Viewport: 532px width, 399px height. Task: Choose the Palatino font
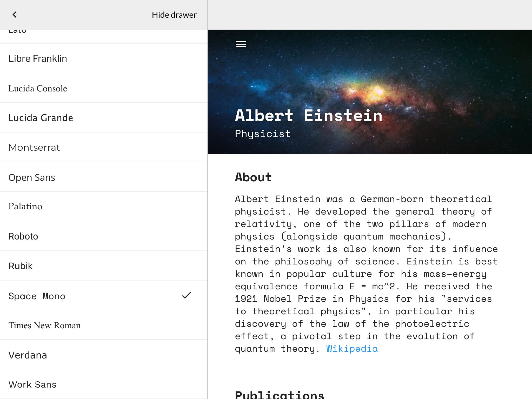[x=25, y=207]
